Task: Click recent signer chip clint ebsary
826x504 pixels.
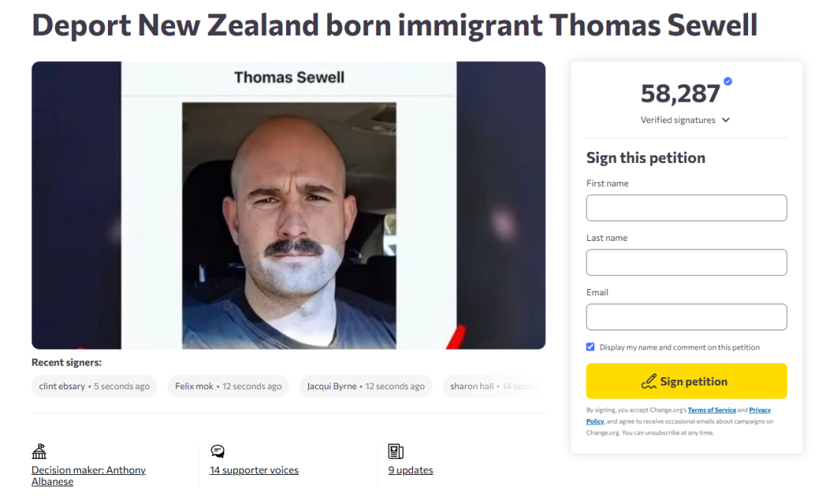Action: [x=94, y=386]
